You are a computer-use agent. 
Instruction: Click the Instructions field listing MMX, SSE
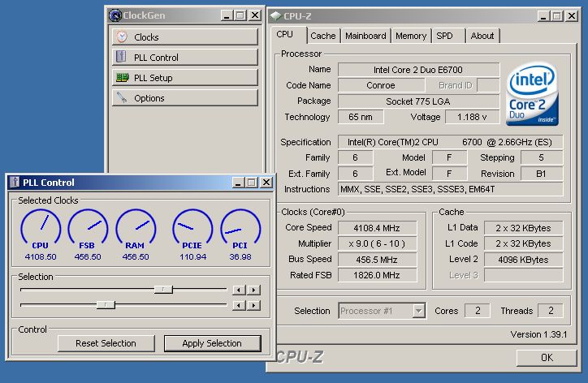pyautogui.click(x=451, y=189)
